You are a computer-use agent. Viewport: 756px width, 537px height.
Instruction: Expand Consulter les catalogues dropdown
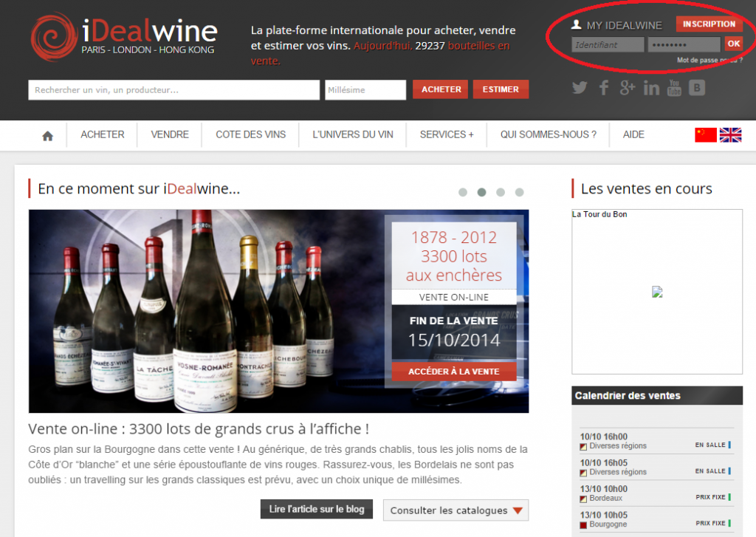coord(456,510)
